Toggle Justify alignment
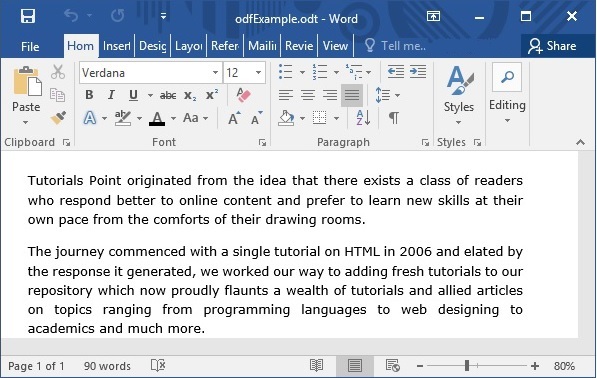This screenshot has height=378, width=597. click(352, 95)
